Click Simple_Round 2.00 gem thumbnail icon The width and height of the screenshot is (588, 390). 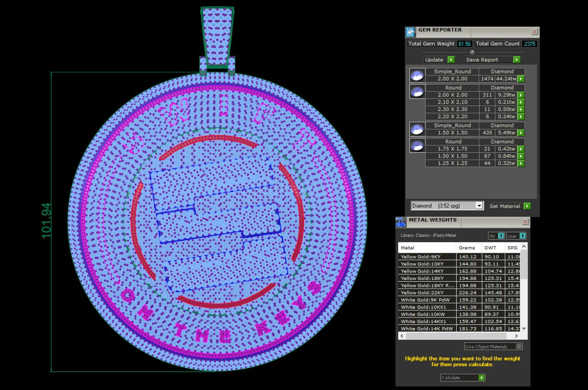click(x=417, y=75)
